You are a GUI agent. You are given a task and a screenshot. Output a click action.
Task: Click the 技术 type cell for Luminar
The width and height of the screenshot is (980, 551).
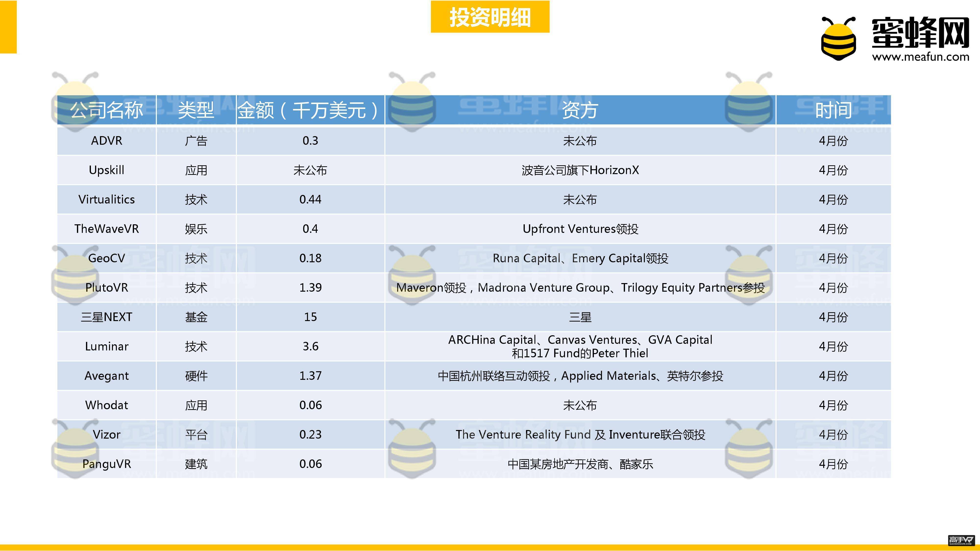click(196, 347)
